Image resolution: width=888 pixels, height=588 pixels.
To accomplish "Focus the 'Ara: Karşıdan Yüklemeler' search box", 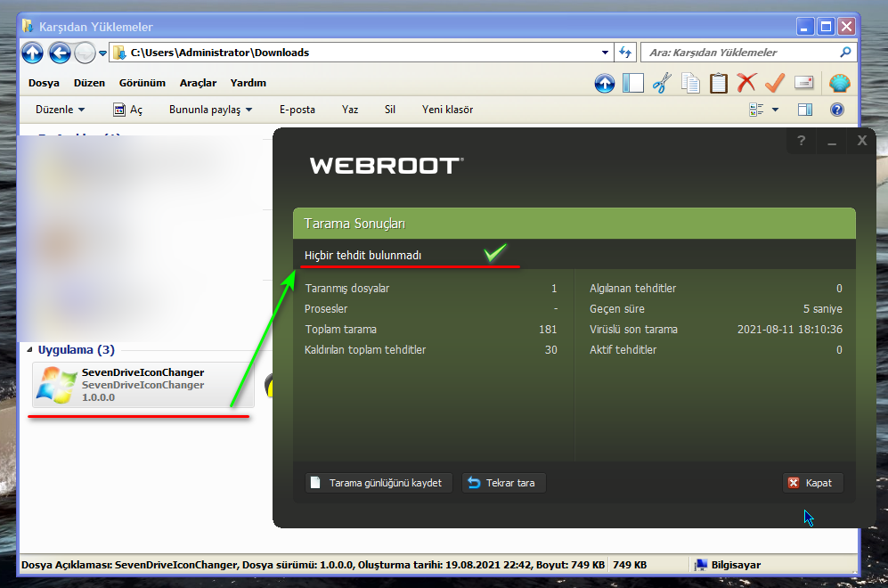I will tap(741, 53).
